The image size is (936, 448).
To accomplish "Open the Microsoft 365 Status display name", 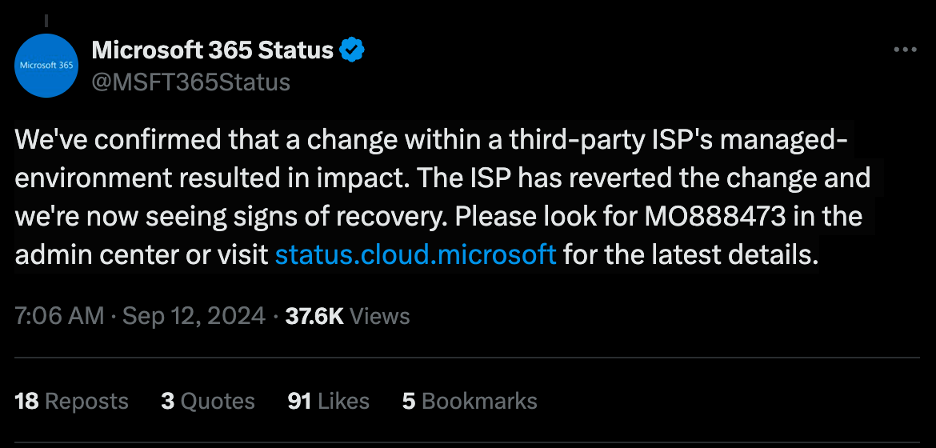I will coord(214,49).
